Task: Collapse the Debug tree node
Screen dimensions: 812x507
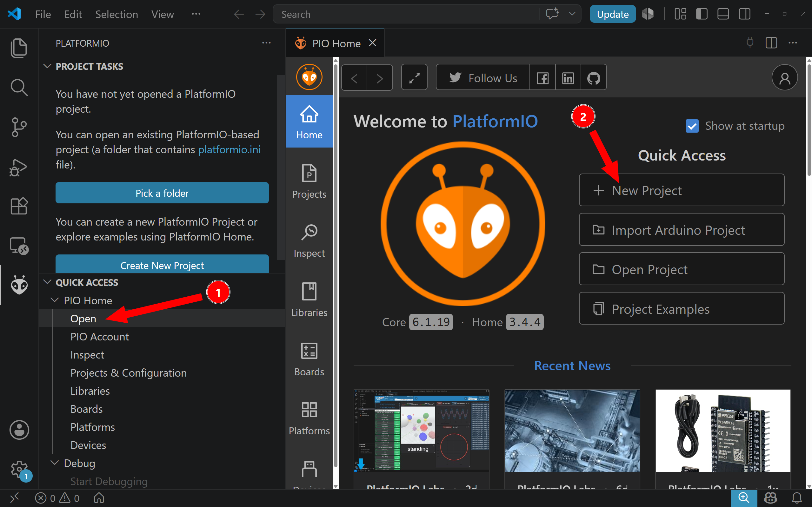Action: [54, 463]
